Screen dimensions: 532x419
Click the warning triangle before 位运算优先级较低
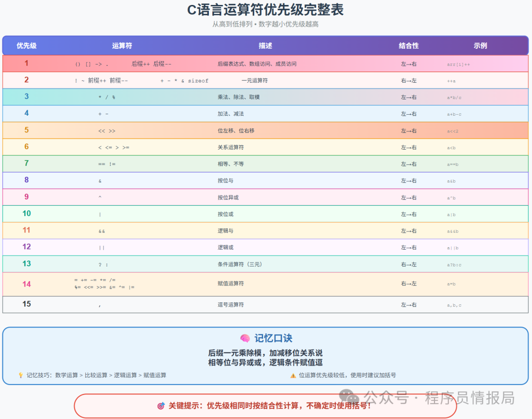(x=293, y=375)
